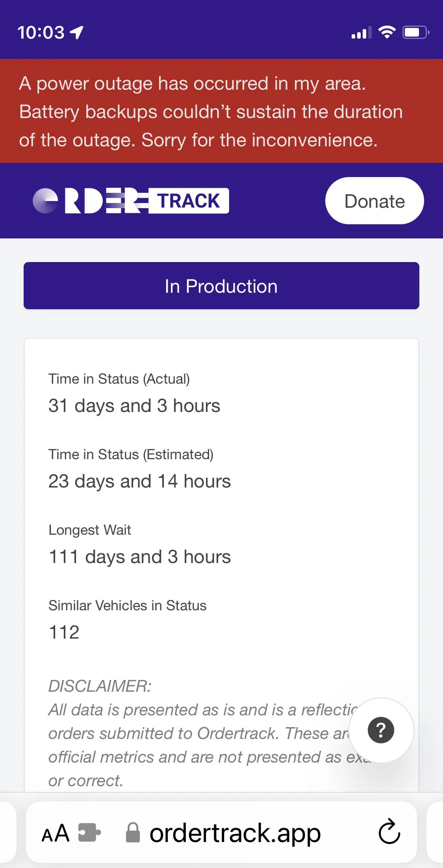Tap the Wi-Fi icon in status bar
The height and width of the screenshot is (868, 443).
point(387,32)
